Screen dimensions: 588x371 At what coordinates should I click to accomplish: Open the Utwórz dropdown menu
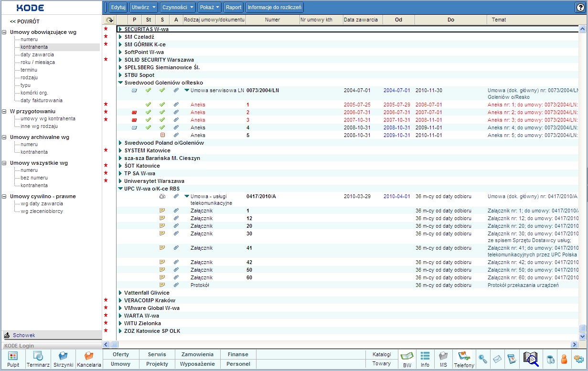(143, 7)
